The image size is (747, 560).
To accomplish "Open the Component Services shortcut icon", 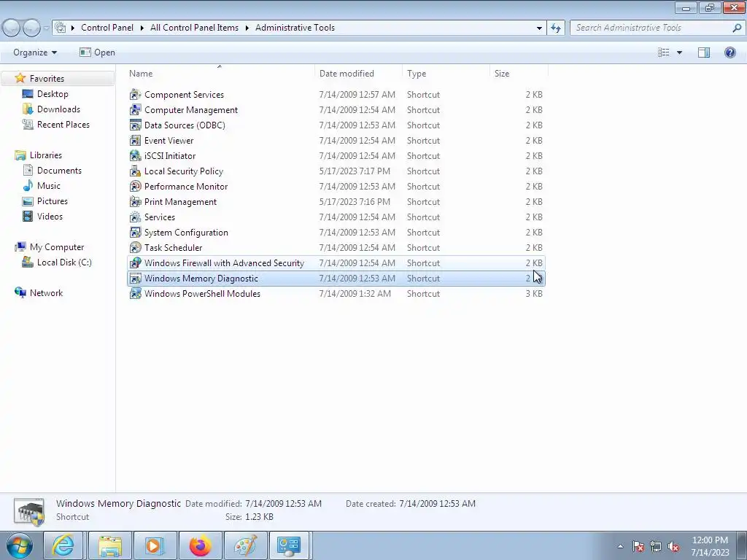I will (x=135, y=95).
